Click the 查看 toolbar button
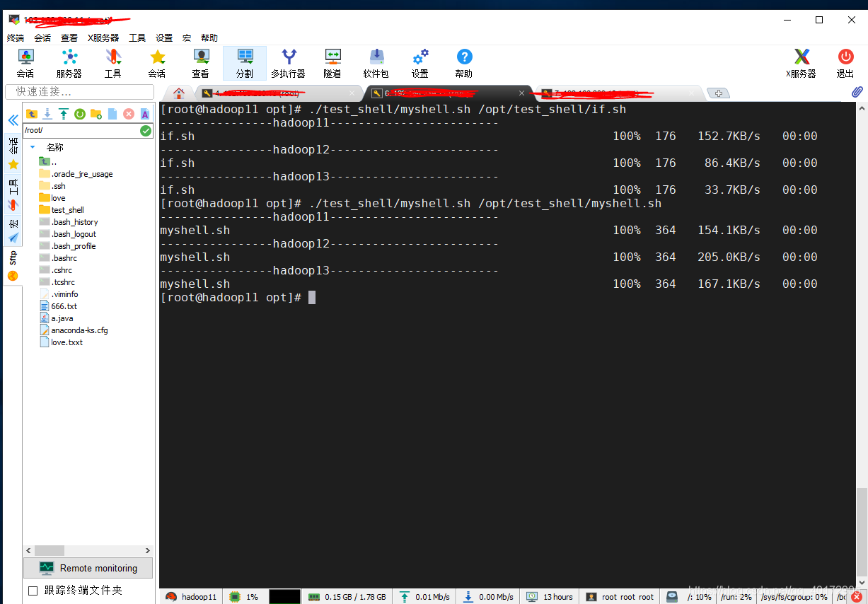868x604 pixels. tap(201, 63)
